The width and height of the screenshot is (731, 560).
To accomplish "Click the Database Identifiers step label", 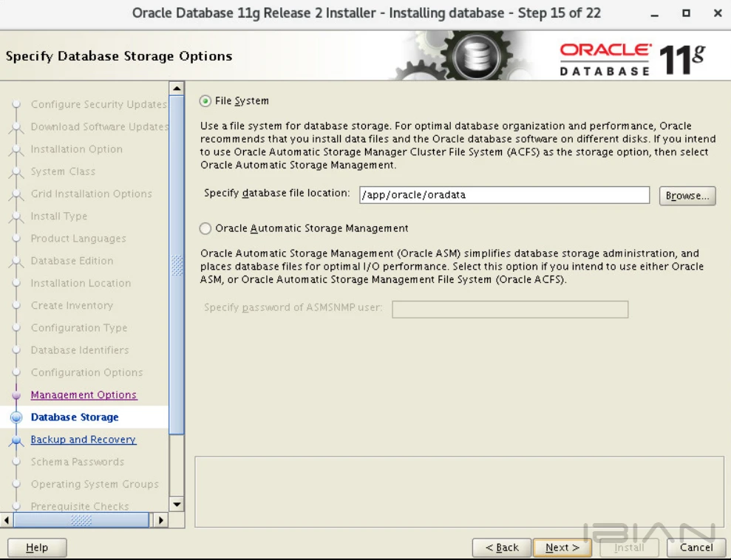I will pos(80,350).
